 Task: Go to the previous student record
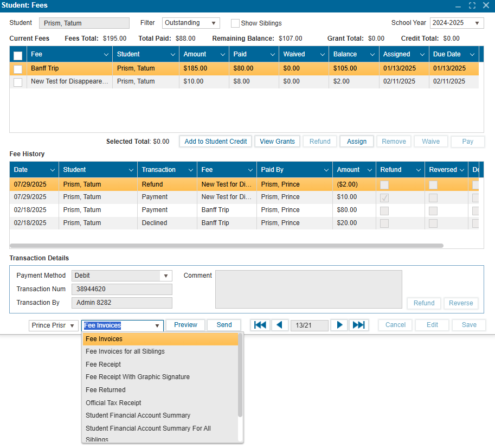(280, 325)
